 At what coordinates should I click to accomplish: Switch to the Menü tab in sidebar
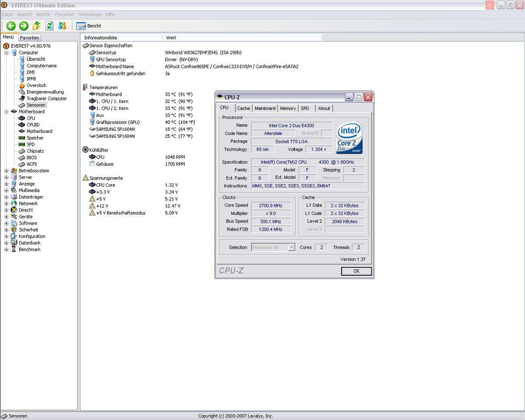(x=9, y=37)
